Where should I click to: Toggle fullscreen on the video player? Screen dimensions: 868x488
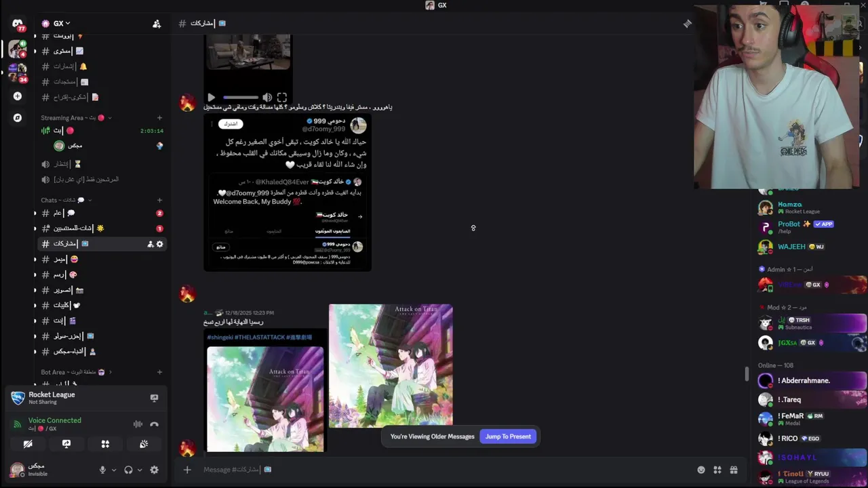tap(282, 98)
